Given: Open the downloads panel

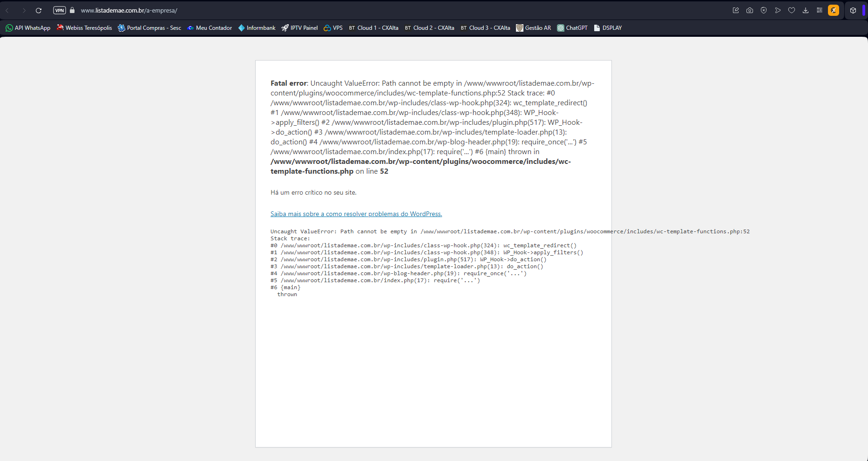Looking at the screenshot, I should point(806,10).
